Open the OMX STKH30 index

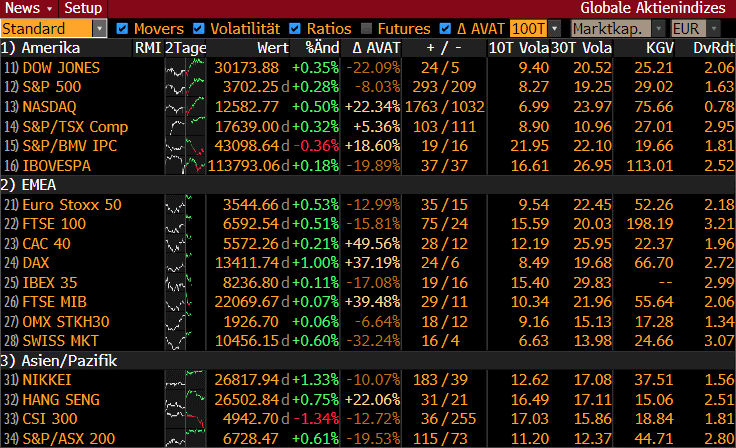pyautogui.click(x=66, y=322)
